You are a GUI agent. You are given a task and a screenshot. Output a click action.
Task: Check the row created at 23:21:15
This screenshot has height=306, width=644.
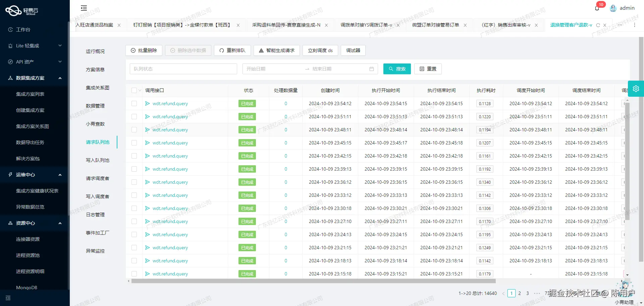click(x=134, y=248)
